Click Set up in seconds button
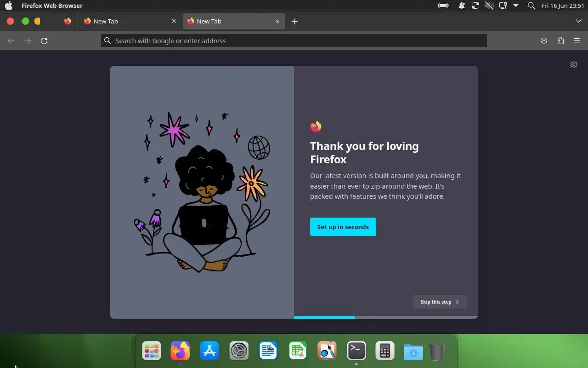Image resolution: width=588 pixels, height=368 pixels. point(343,227)
